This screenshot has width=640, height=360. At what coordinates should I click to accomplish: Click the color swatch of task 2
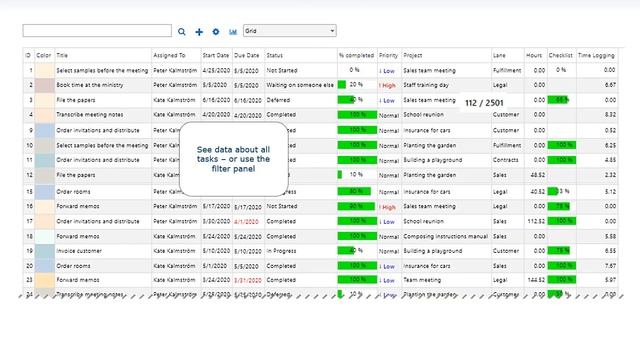[x=44, y=85]
